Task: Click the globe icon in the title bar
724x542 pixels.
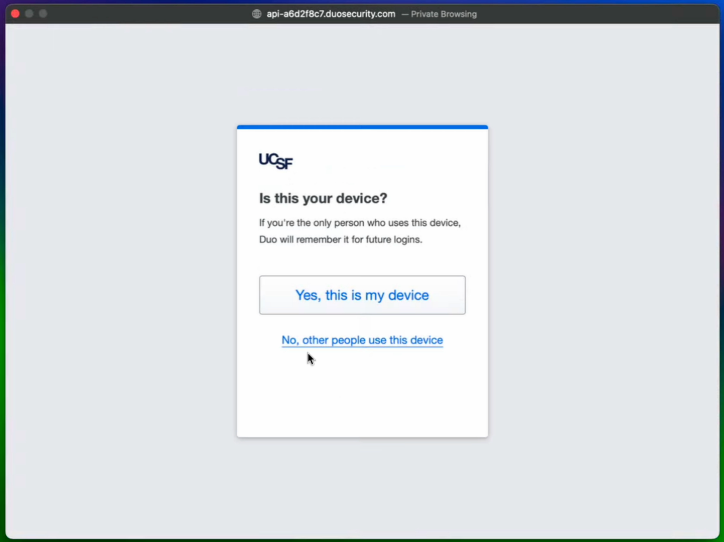Action: (x=257, y=14)
